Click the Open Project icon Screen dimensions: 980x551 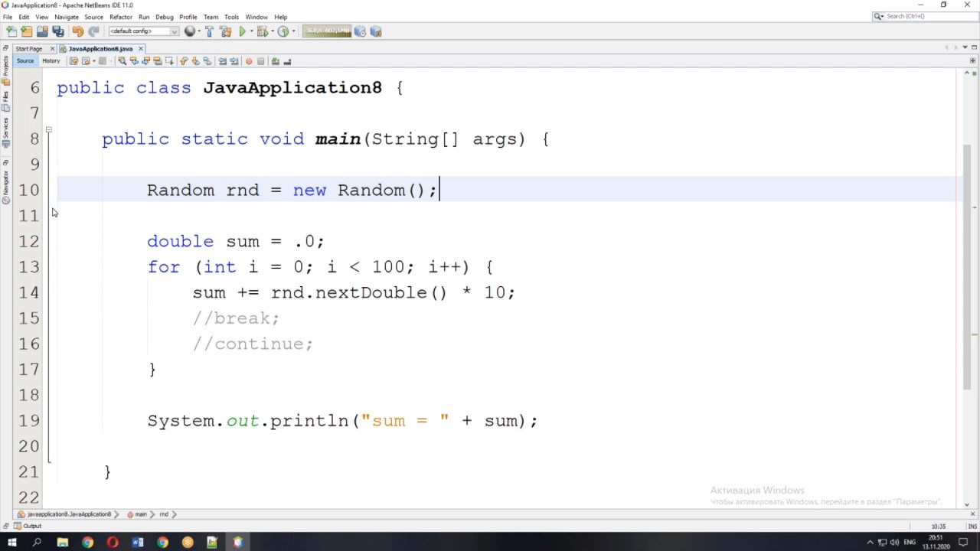tap(42, 31)
